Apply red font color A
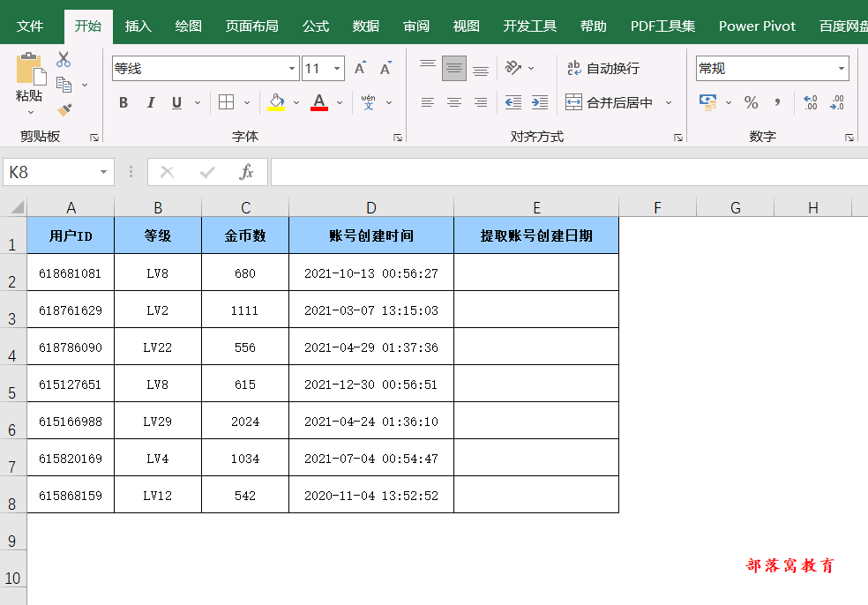The height and width of the screenshot is (605, 868). click(318, 101)
